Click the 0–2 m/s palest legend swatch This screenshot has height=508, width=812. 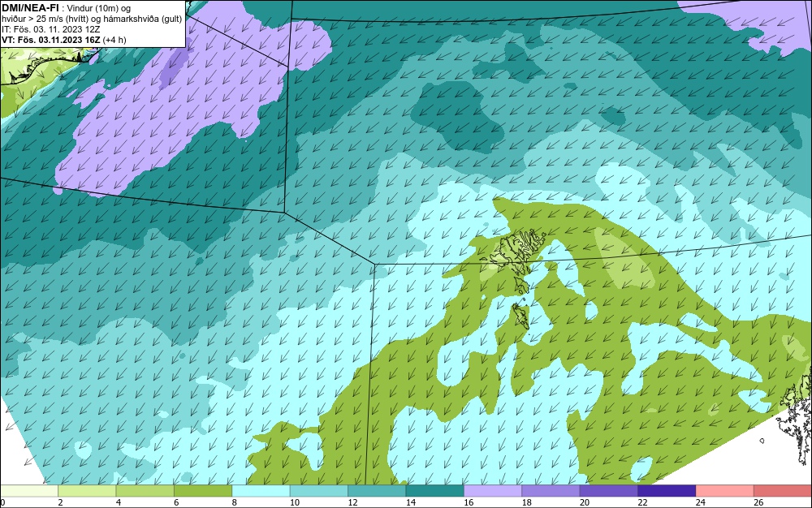point(29,491)
